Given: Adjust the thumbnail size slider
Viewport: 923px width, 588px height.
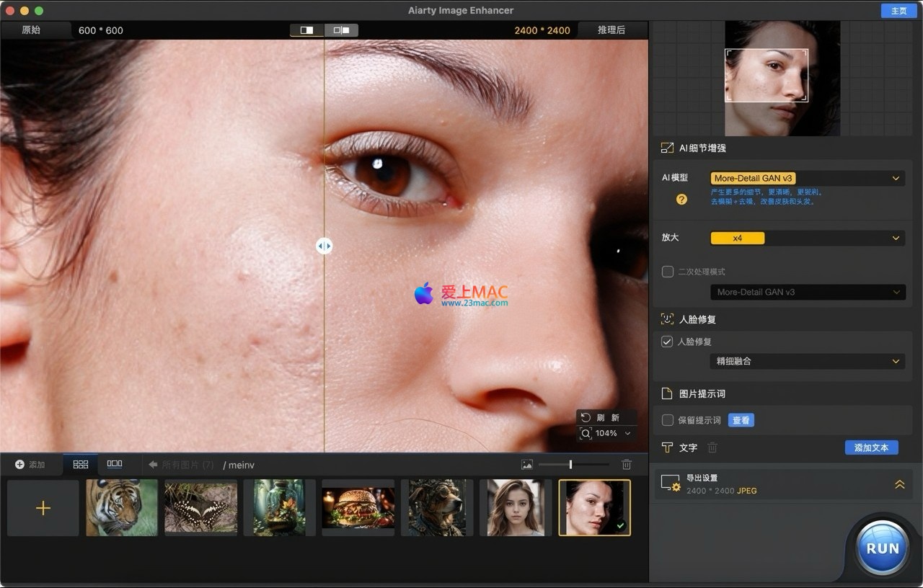Looking at the screenshot, I should tap(570, 465).
